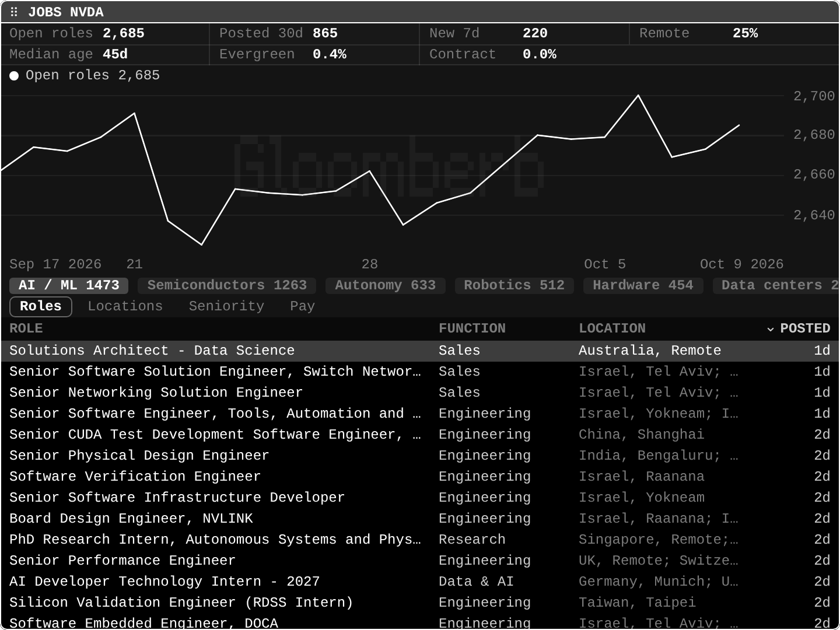Filter by the Robotics 512 chip
The width and height of the screenshot is (840, 630).
click(514, 285)
